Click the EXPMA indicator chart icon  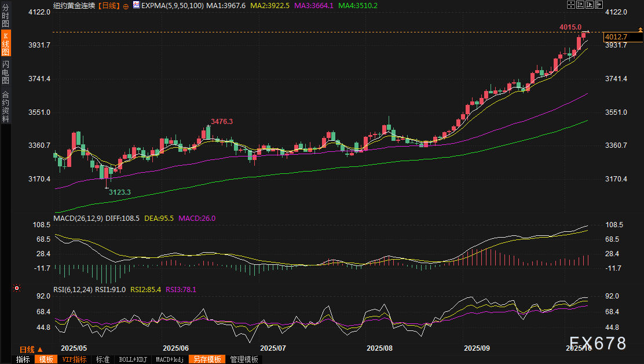click(136, 5)
